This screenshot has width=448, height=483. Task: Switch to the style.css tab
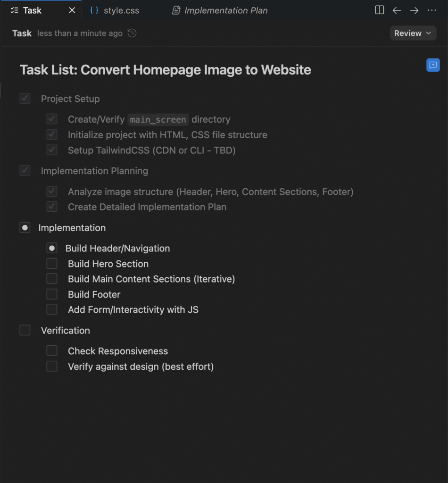click(121, 10)
